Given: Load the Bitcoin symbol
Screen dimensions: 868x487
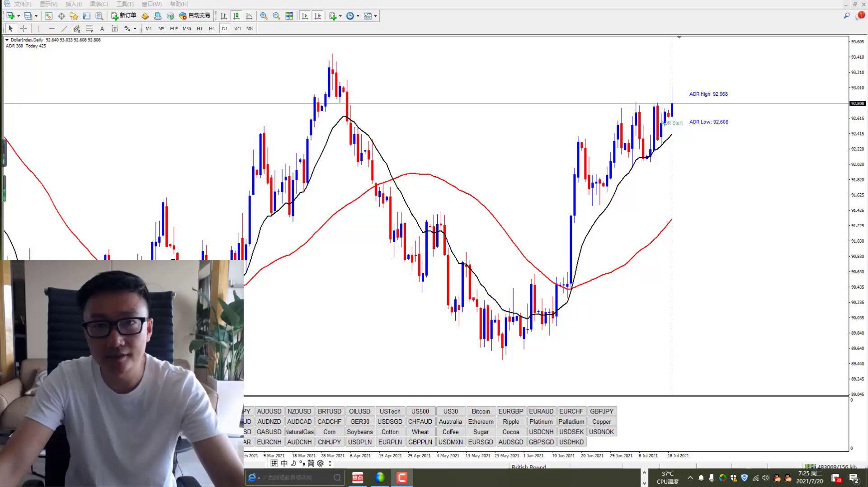Looking at the screenshot, I should pos(481,411).
